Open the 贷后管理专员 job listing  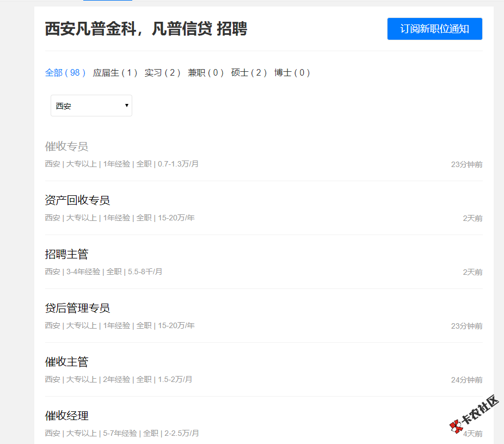(x=77, y=308)
